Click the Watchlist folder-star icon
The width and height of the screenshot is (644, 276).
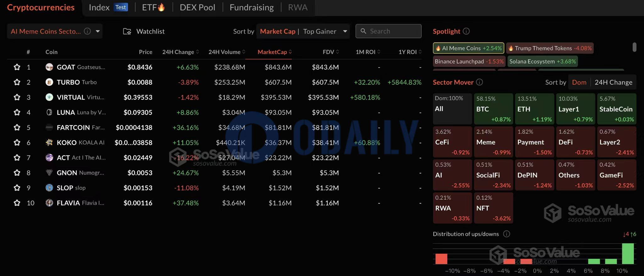(127, 31)
